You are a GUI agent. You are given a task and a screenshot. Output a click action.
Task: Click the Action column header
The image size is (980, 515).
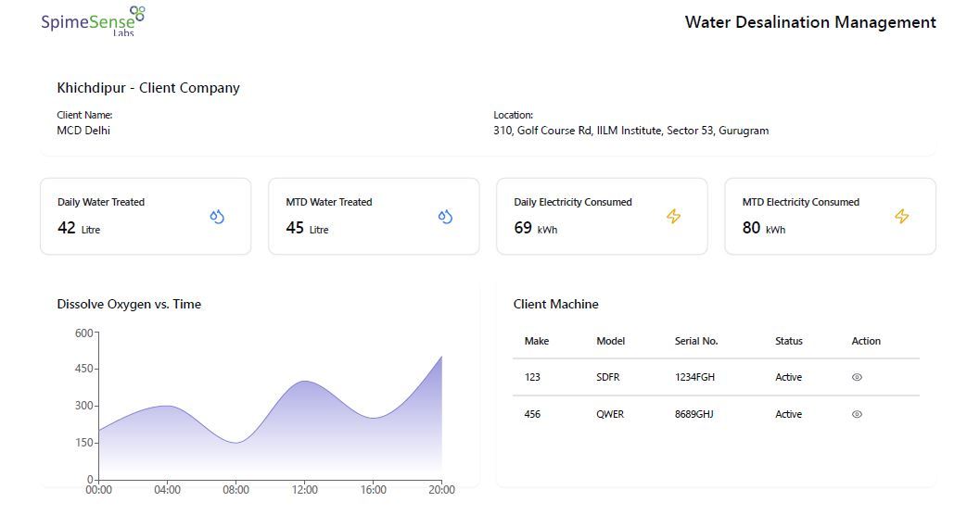click(865, 341)
